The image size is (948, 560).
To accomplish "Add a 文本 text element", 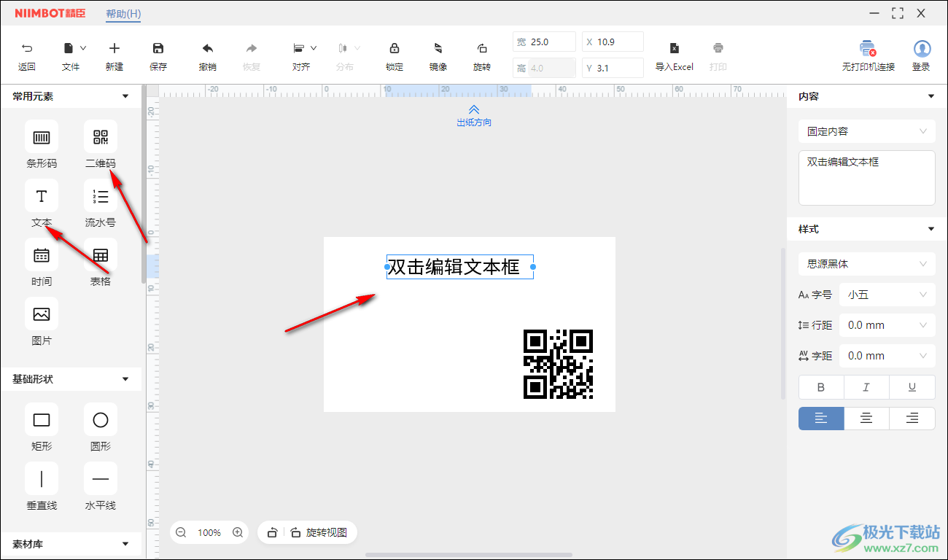I will 42,195.
